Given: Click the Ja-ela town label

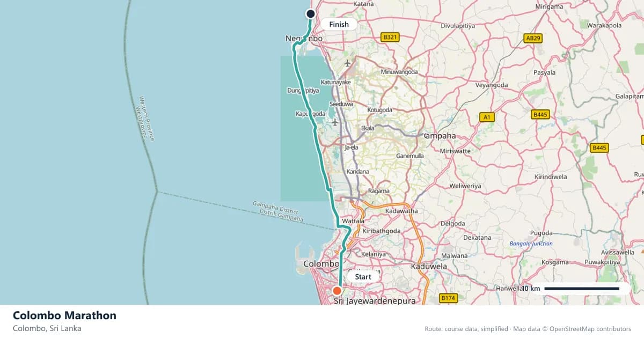Looking at the screenshot, I should (x=351, y=146).
